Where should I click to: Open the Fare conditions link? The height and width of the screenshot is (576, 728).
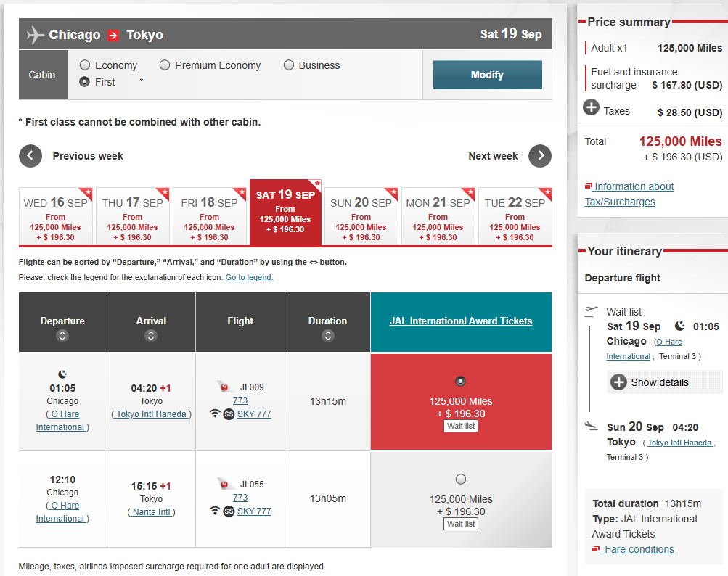tap(639, 549)
